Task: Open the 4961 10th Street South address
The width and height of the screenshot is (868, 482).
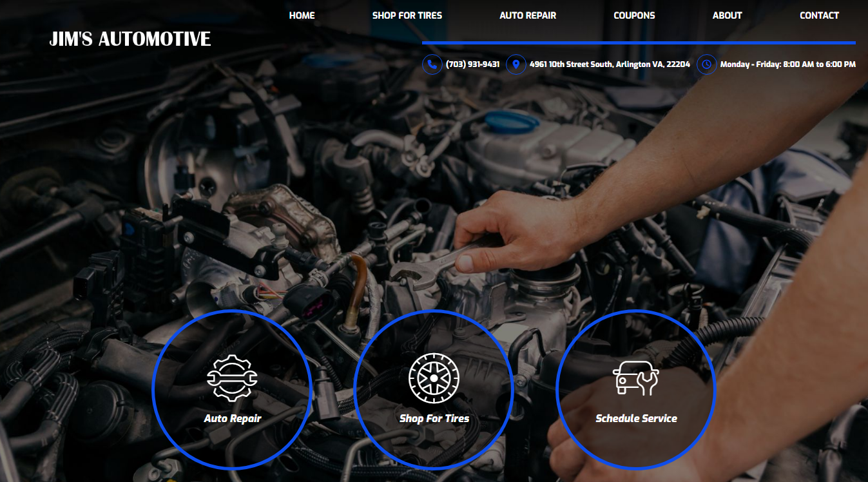Action: tap(610, 64)
